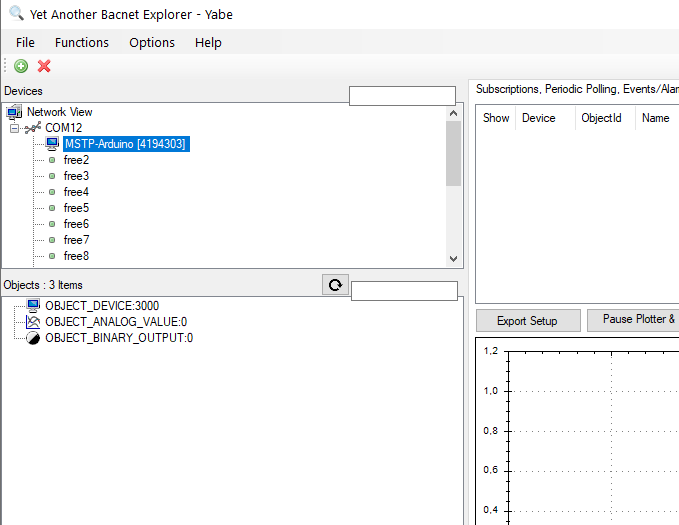Select OBJECT_DEVICE:3000 in objects list
679x525 pixels.
click(102, 306)
